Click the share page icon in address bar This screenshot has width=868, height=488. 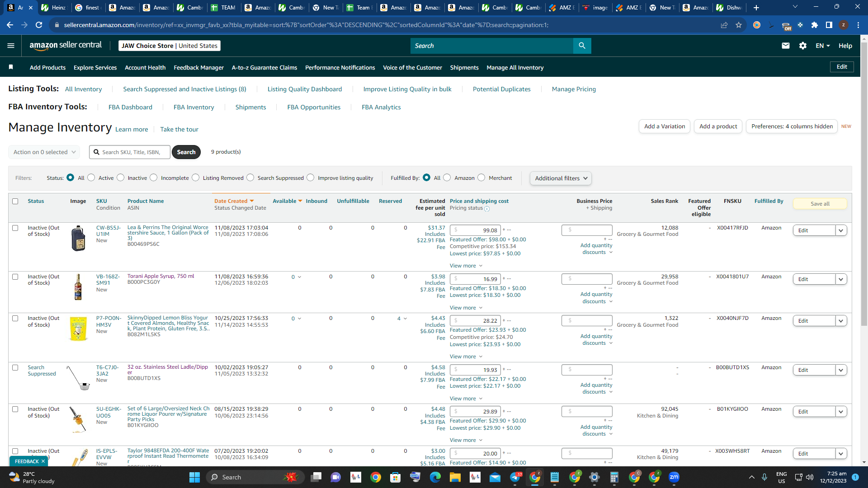coord(724,25)
